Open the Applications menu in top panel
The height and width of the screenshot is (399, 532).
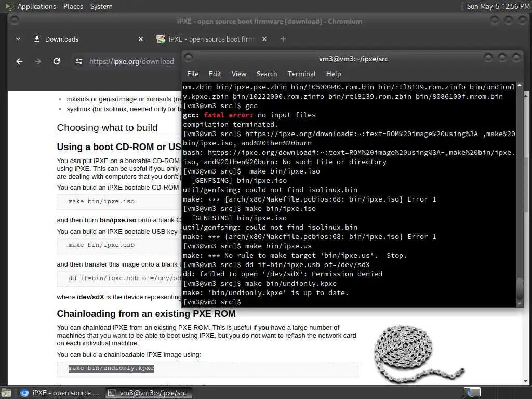pyautogui.click(x=37, y=6)
